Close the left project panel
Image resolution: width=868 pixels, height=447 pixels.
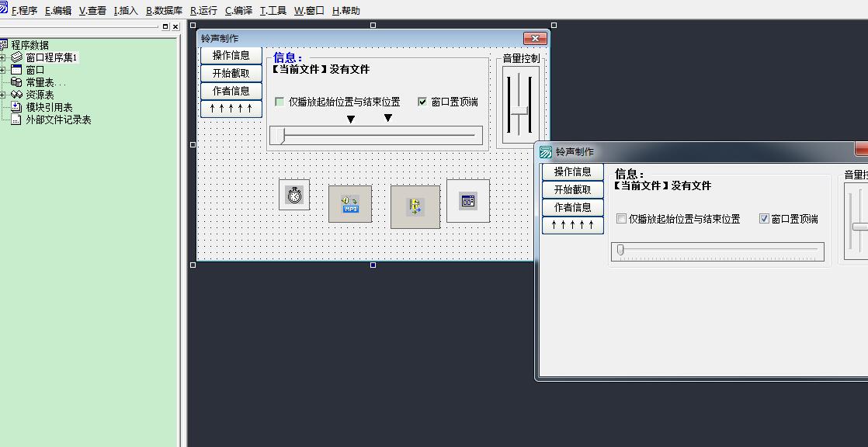tap(175, 26)
